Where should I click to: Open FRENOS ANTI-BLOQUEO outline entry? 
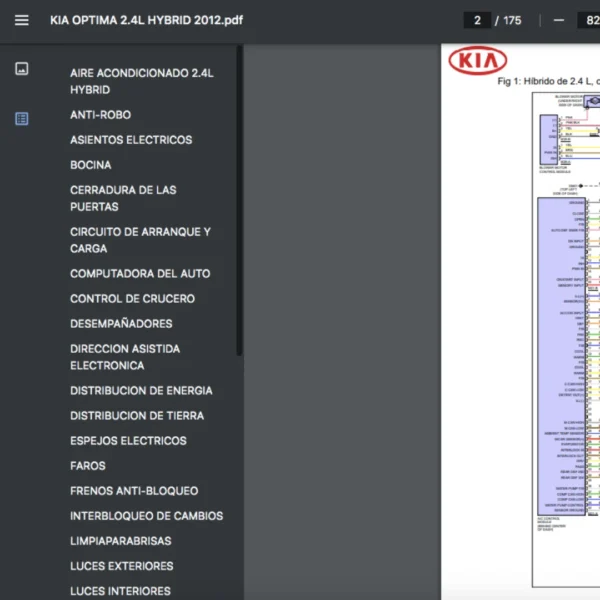pyautogui.click(x=134, y=491)
